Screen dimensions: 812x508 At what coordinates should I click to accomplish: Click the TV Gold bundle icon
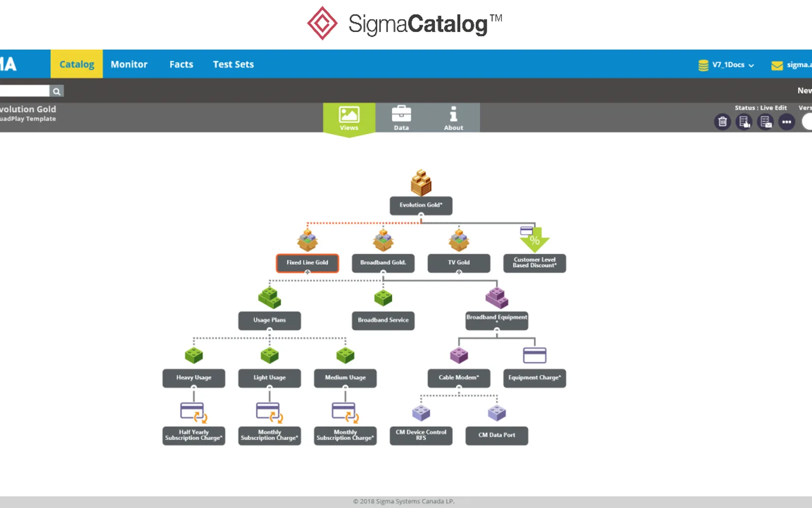coord(459,240)
